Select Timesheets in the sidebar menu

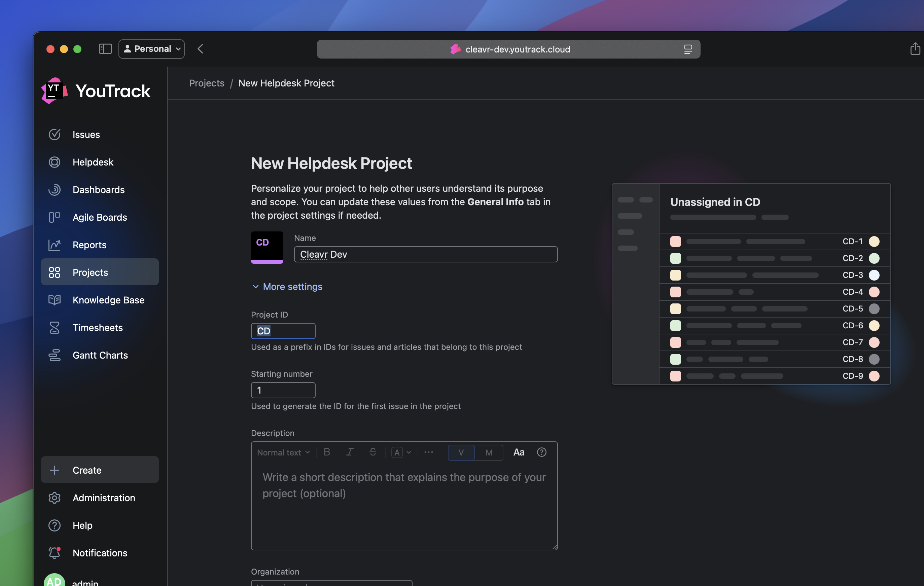pyautogui.click(x=98, y=328)
